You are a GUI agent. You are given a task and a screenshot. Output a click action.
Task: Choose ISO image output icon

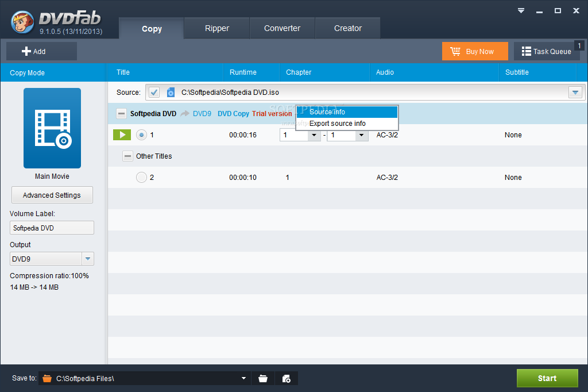[286, 378]
